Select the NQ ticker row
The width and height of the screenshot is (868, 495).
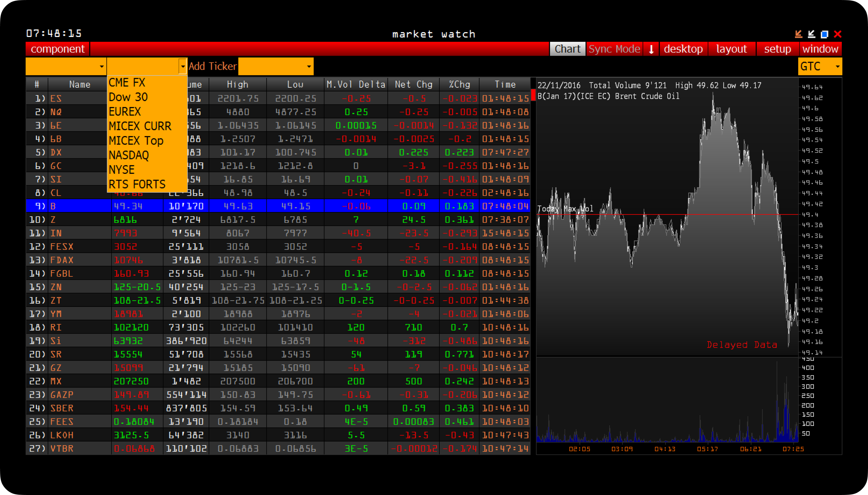point(278,112)
